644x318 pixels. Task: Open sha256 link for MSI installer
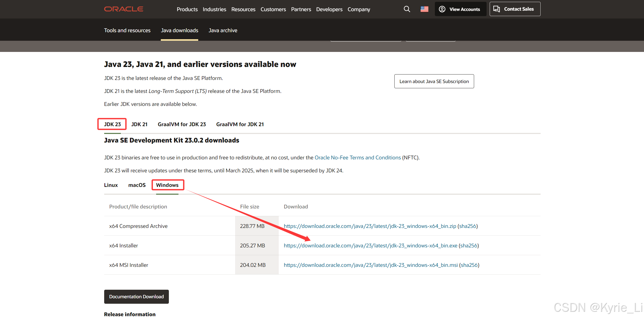point(469,265)
